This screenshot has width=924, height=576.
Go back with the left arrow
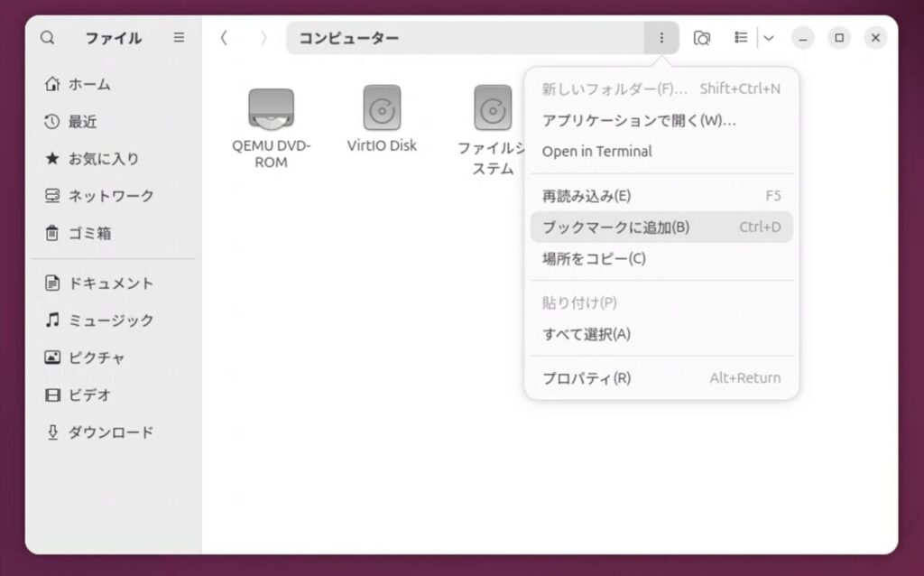[224, 38]
